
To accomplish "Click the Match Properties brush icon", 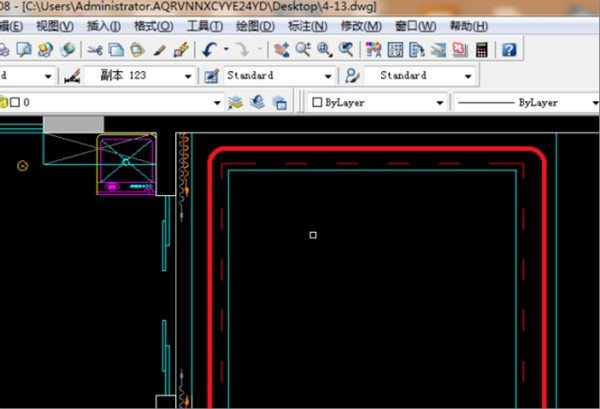I will click(181, 49).
